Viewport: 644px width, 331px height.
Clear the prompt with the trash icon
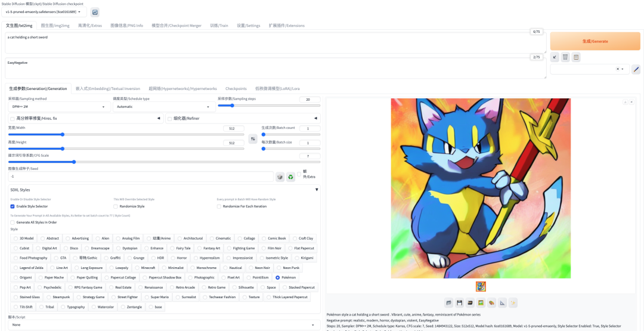(x=565, y=57)
